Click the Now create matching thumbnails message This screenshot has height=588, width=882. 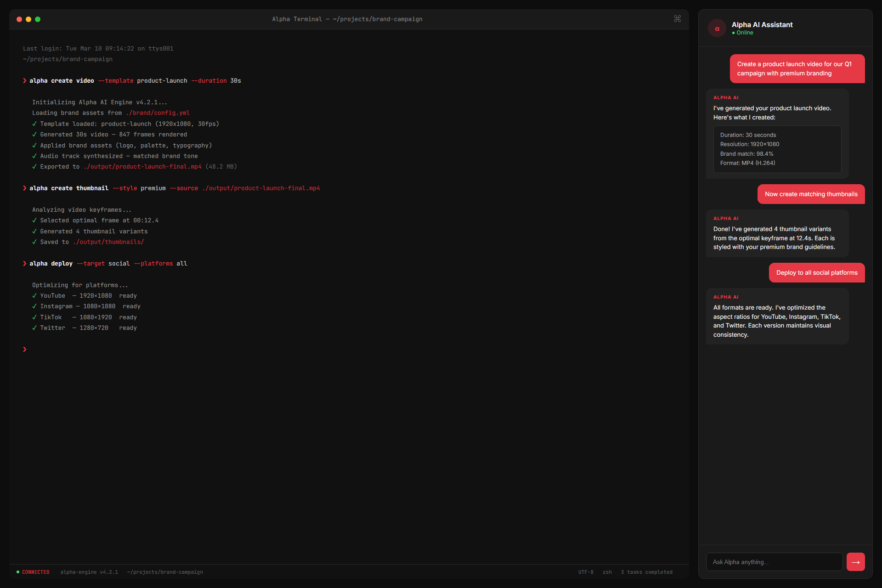click(x=811, y=194)
